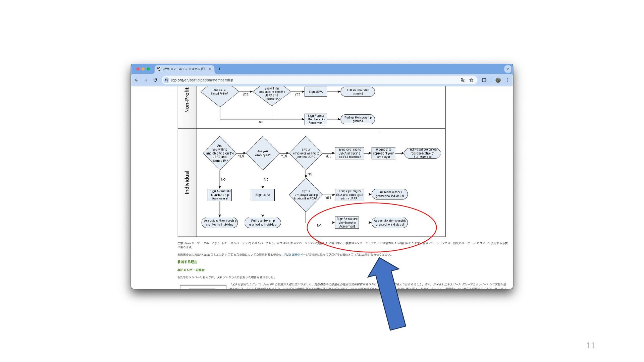Click the employer willing to sign the ECA diamond
Screen dimensions: 644x362
(306, 195)
